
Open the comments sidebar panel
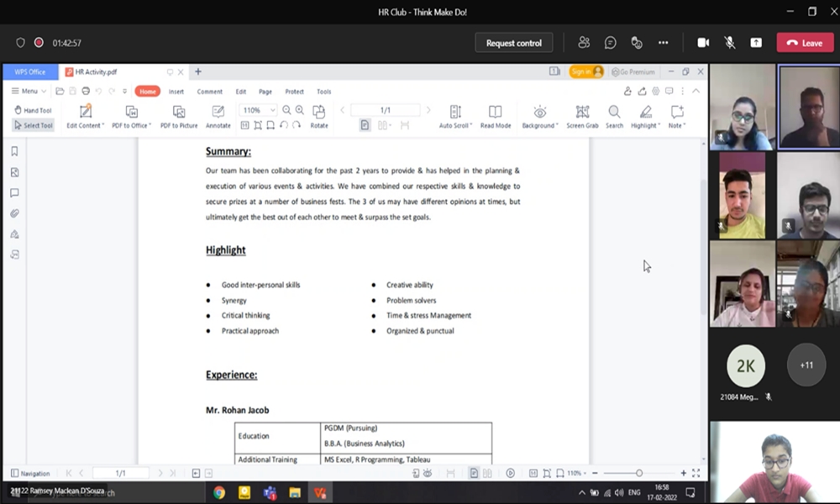(14, 193)
